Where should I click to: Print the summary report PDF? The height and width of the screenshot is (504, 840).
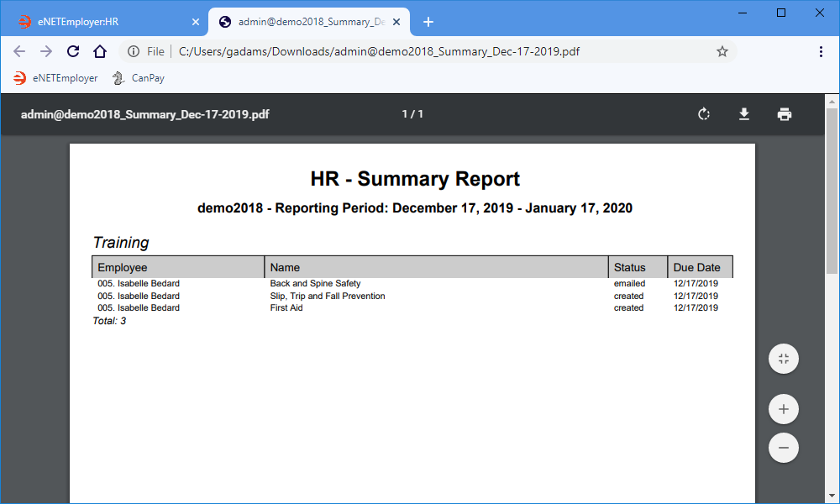(x=785, y=114)
